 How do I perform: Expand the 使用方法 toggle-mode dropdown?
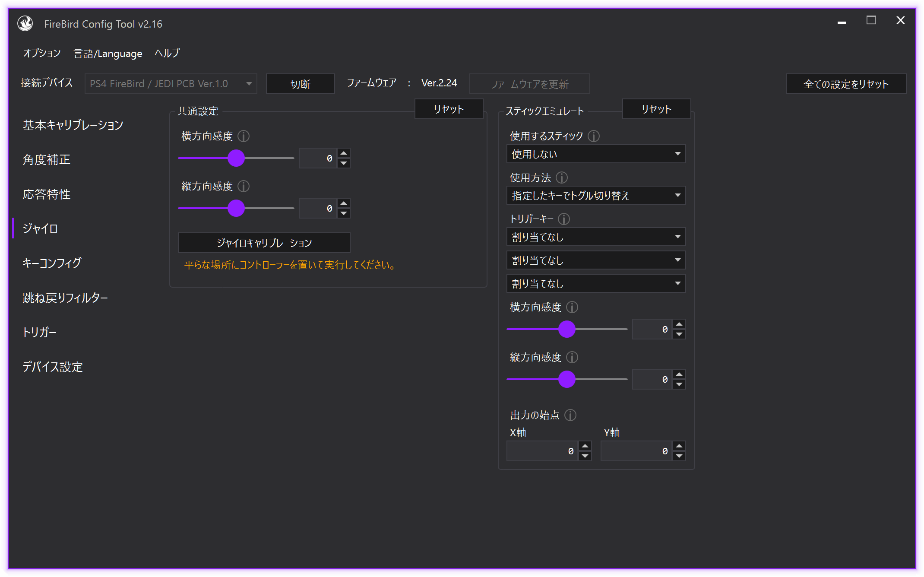(596, 196)
